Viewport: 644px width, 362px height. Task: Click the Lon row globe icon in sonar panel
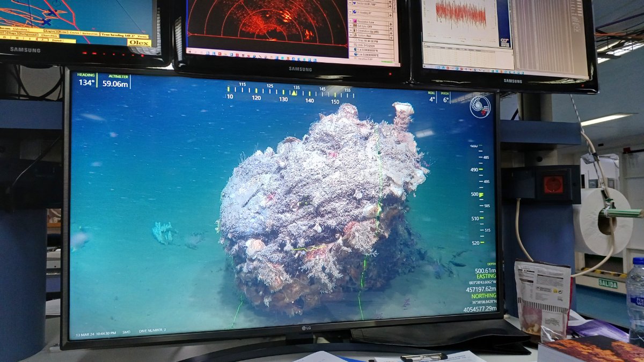[355, 54]
